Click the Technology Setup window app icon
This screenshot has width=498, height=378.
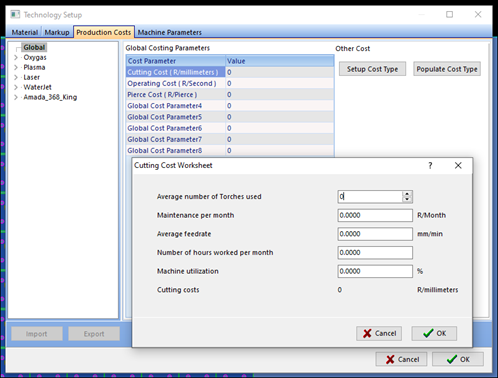coord(15,14)
